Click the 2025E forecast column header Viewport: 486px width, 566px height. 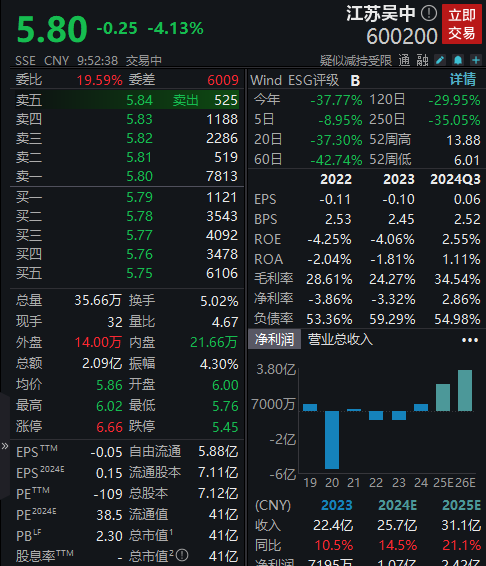tap(461, 505)
